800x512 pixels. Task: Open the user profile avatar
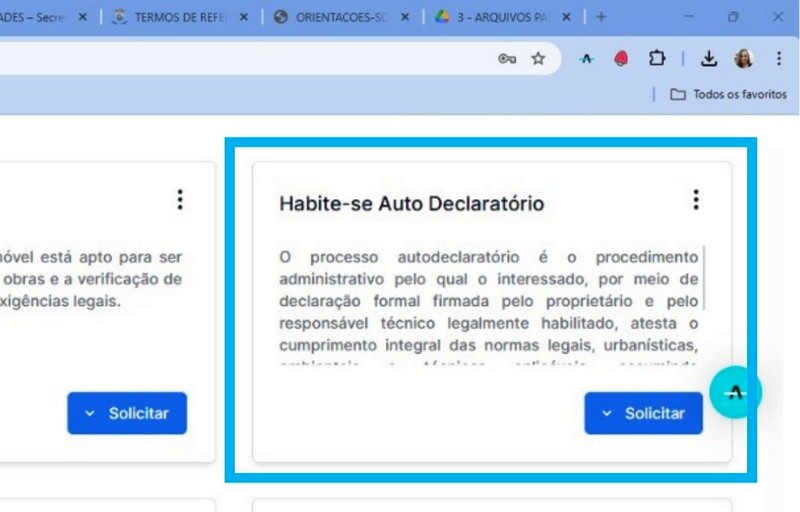[x=744, y=59]
